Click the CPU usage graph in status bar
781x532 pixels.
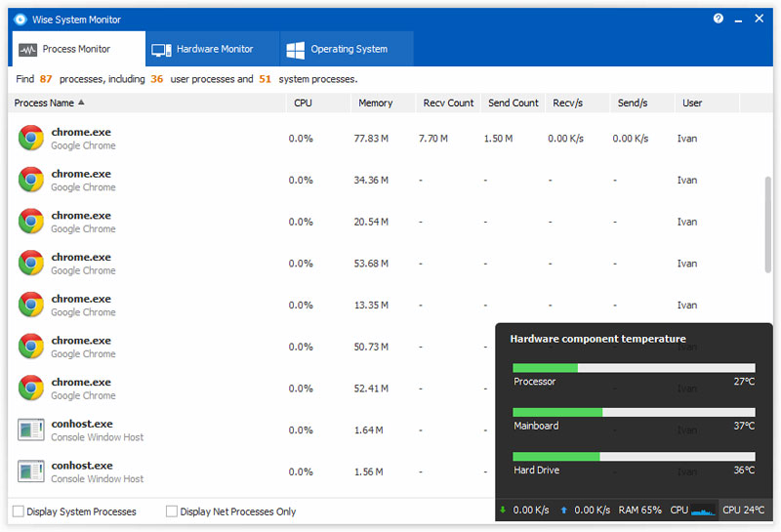[x=703, y=511]
